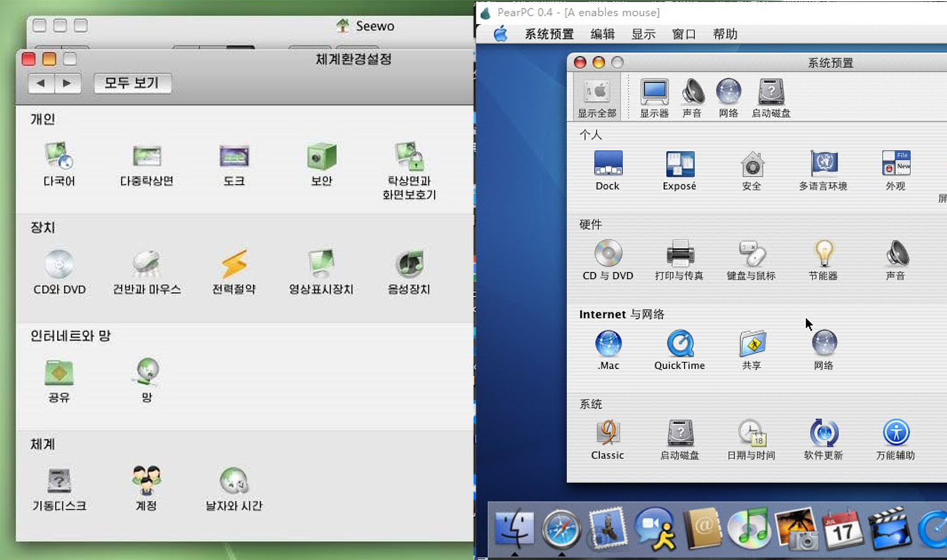
Task: Click 网络 network icon in the top toolbar
Action: (729, 98)
